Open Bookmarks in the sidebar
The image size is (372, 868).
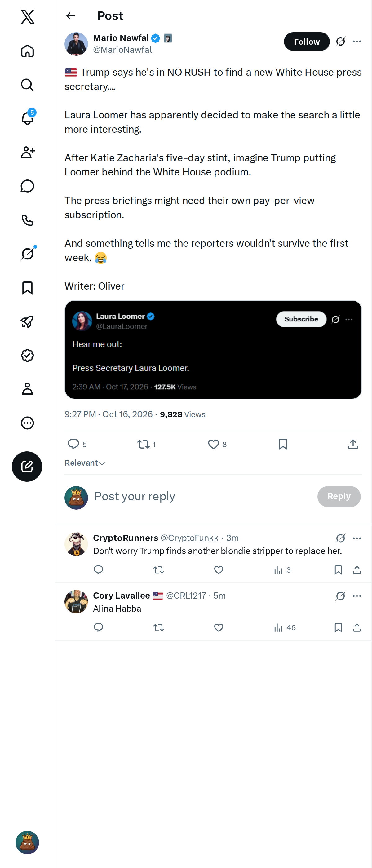coord(27,288)
